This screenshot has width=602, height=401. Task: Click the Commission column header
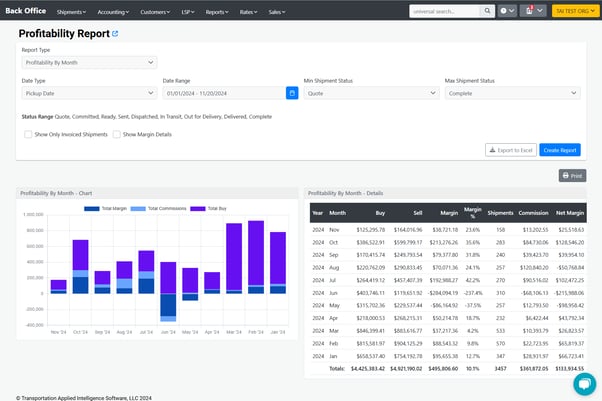533,213
